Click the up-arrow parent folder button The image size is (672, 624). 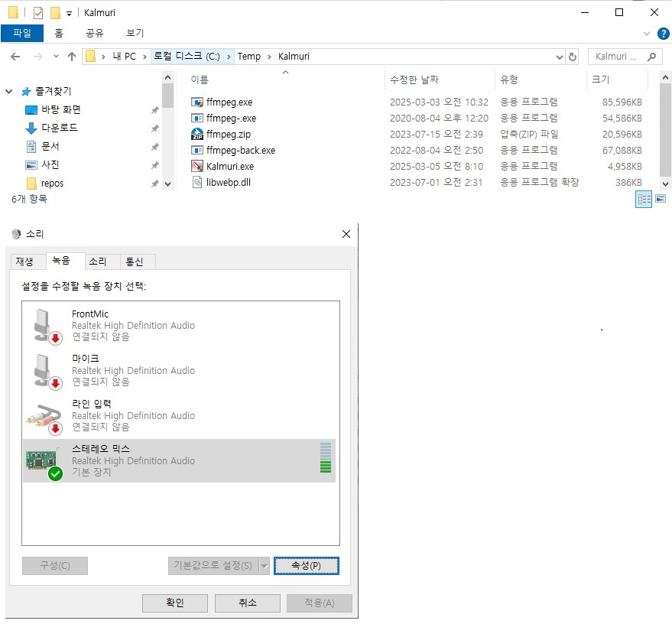[x=72, y=57]
